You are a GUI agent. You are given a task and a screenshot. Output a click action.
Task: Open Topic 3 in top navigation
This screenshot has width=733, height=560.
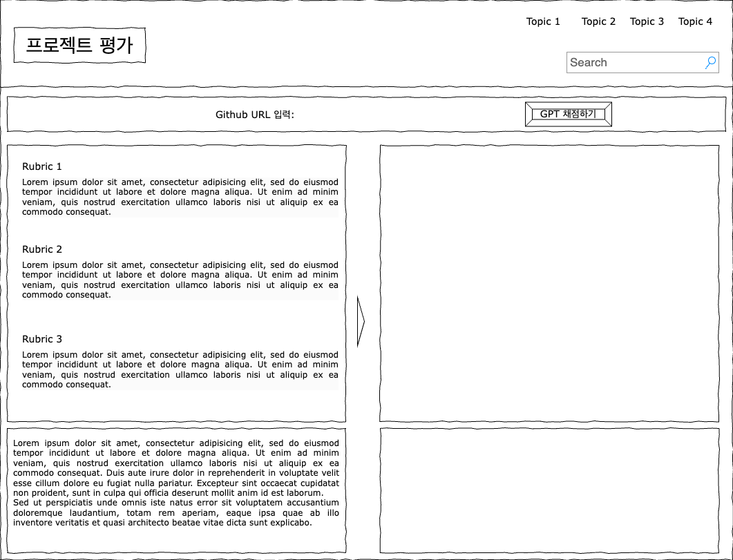coord(647,21)
